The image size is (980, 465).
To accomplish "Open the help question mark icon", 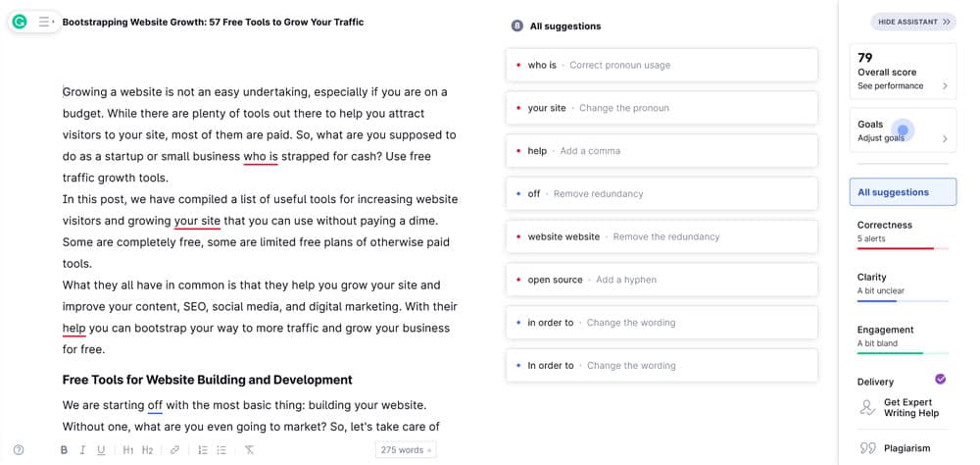I will pyautogui.click(x=18, y=450).
